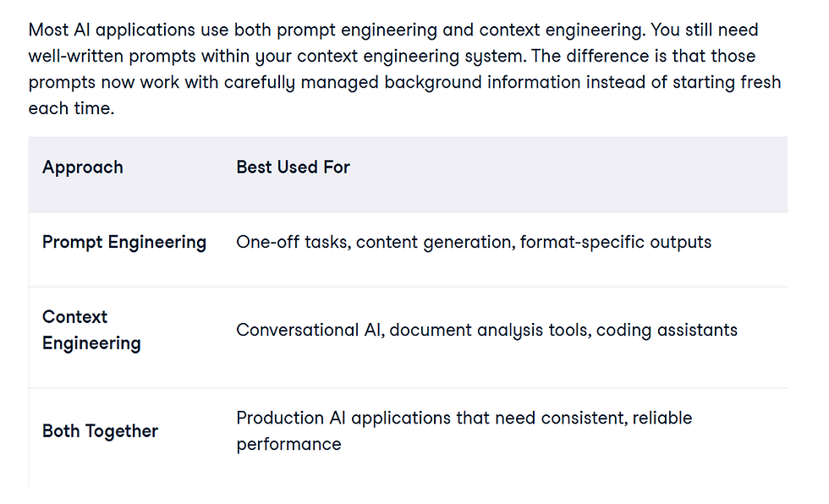Select the 'Both Together' row label
829x504 pixels.
pyautogui.click(x=100, y=431)
